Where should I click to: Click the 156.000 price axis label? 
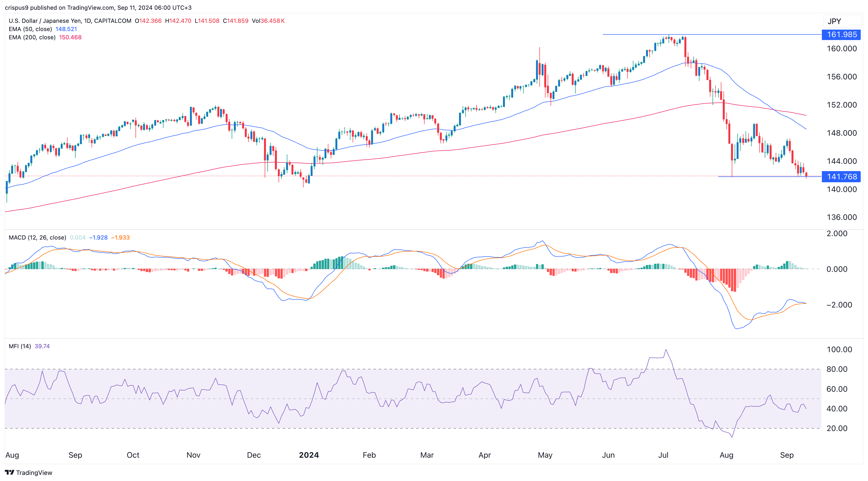[842, 77]
